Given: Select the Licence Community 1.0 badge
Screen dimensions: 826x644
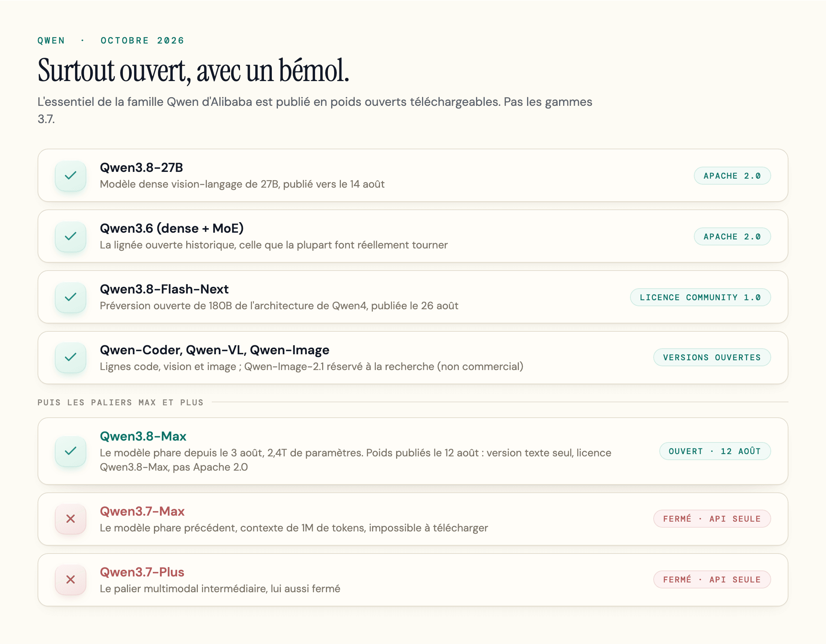Looking at the screenshot, I should point(701,298).
